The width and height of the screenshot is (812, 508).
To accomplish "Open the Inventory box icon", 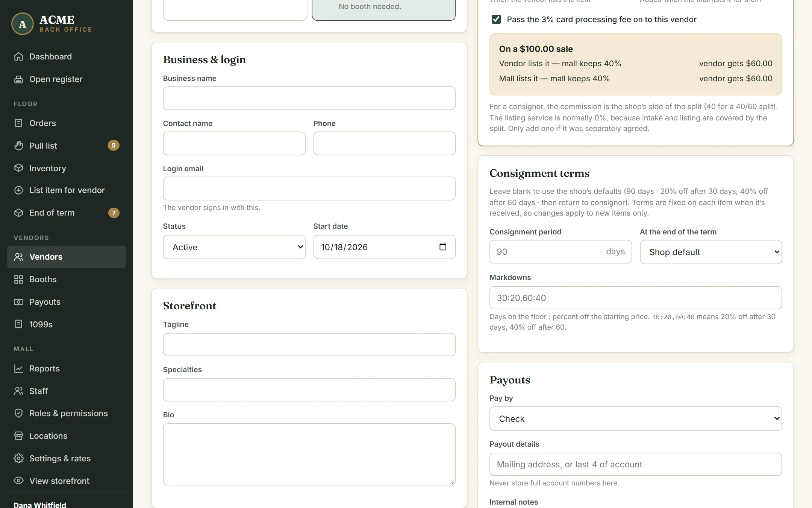I will [18, 168].
